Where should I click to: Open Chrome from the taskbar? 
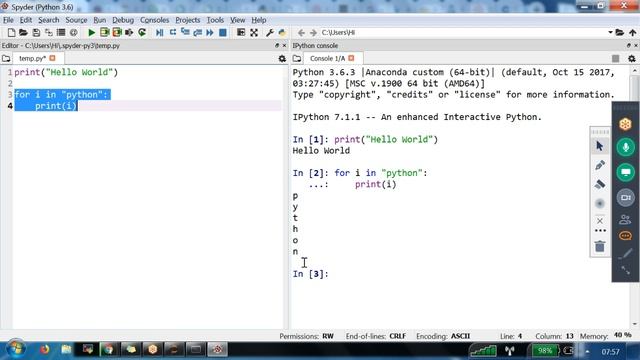tap(109, 350)
